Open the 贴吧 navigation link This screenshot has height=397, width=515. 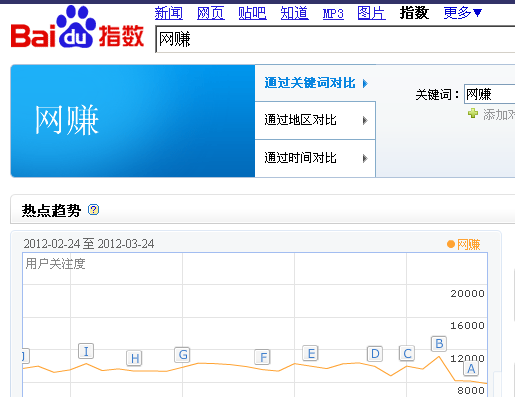point(252,13)
